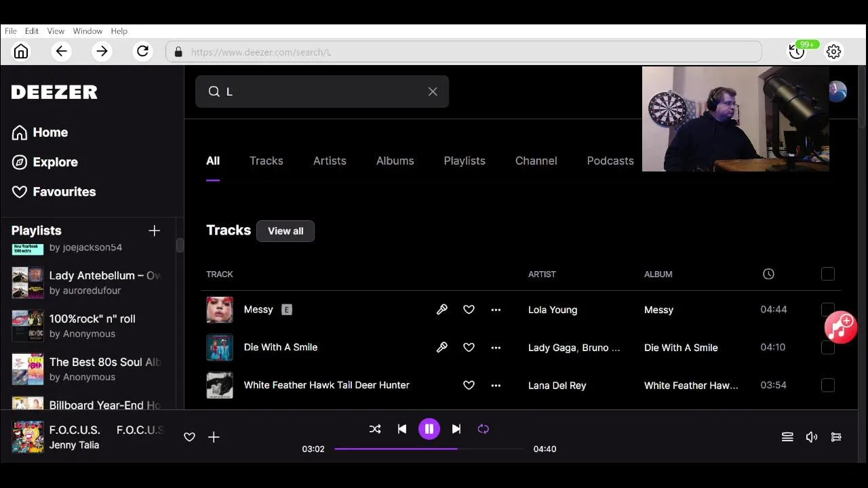Open artist Lola Young
This screenshot has height=488, width=868.
tap(553, 310)
